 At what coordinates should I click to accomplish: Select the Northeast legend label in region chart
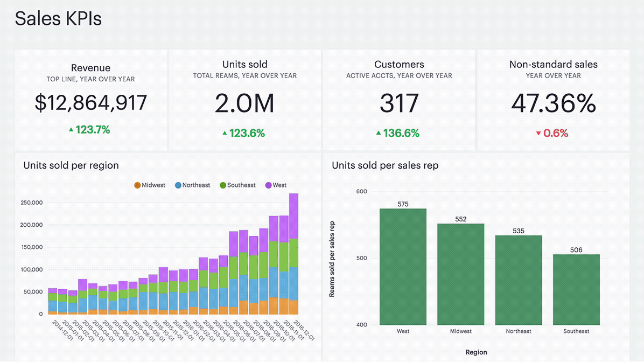coord(197,185)
